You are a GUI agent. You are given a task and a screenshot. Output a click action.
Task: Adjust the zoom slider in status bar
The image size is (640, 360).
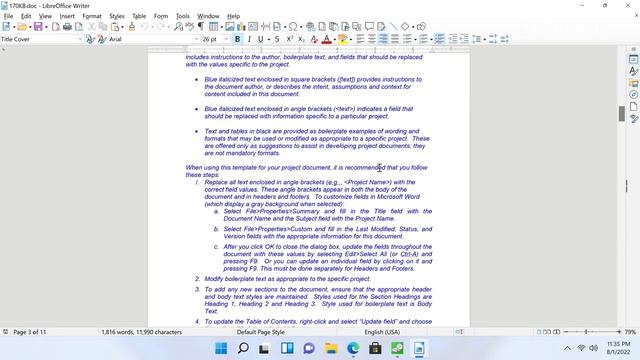[586, 332]
